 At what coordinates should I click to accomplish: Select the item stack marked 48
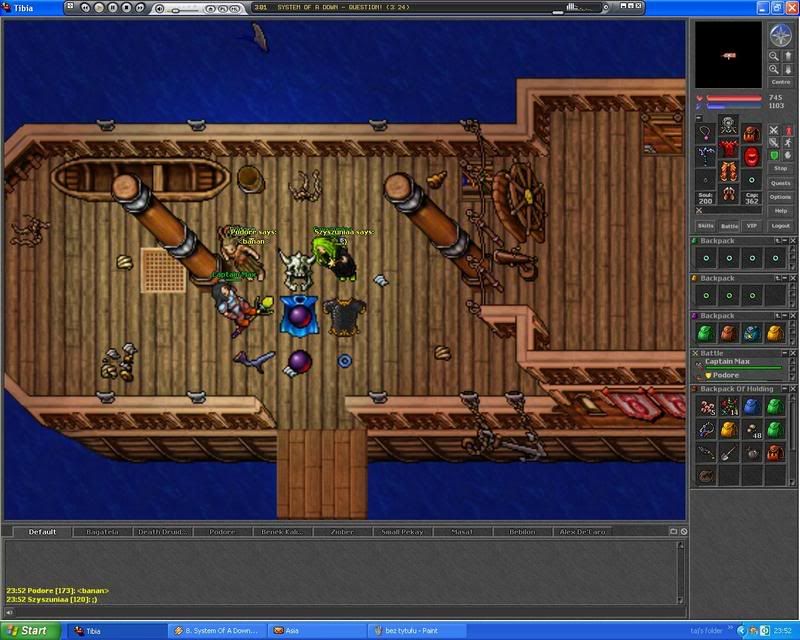[752, 430]
